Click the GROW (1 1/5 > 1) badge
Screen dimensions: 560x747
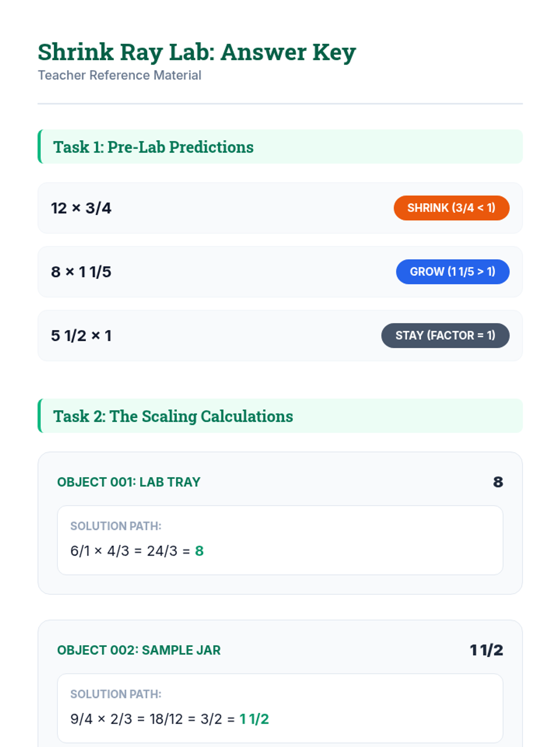point(452,272)
